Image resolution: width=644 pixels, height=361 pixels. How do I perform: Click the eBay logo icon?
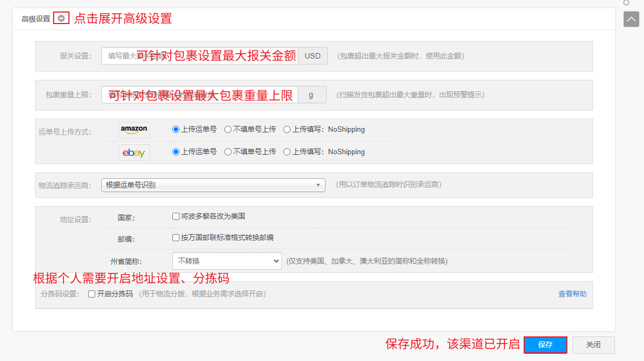[x=134, y=153]
